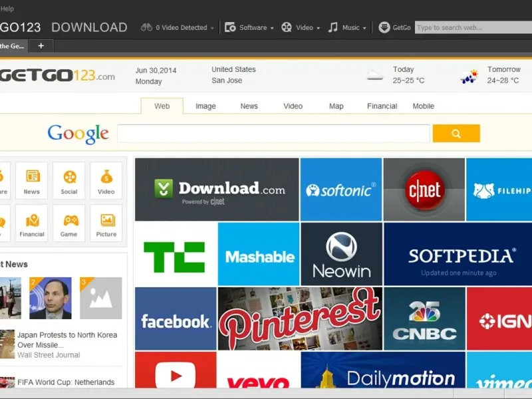Open the Vimeo tile
This screenshot has width=532, height=399.
[499, 370]
